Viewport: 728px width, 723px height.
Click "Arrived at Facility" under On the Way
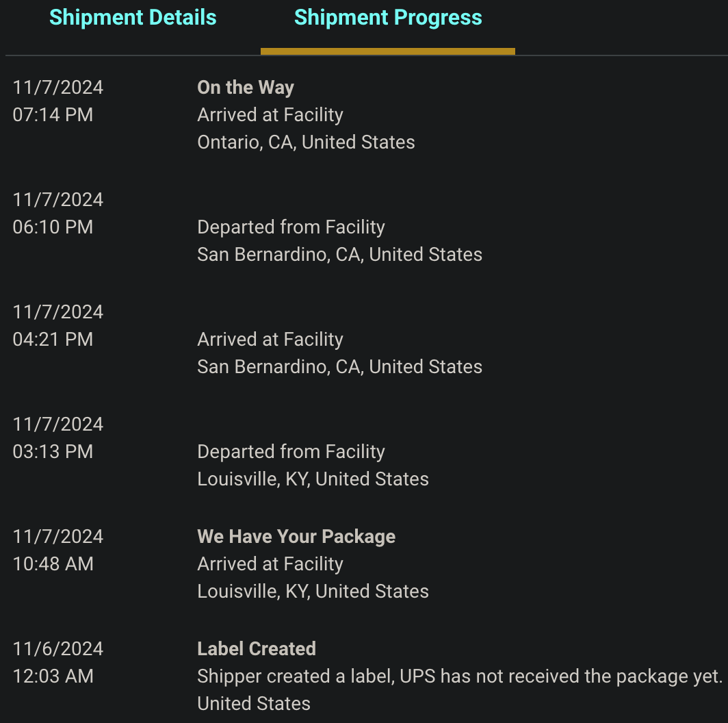coord(270,115)
